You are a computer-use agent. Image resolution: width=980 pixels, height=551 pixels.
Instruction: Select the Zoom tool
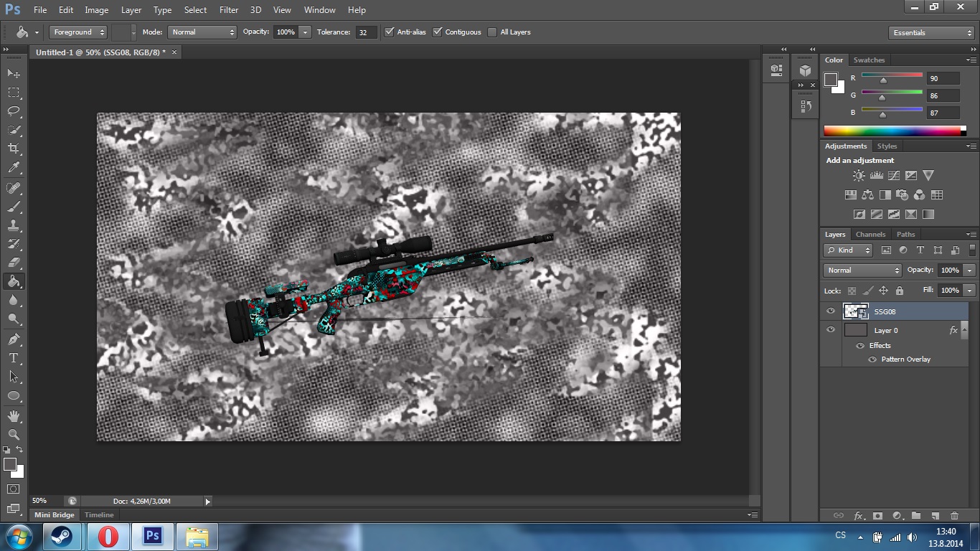click(x=14, y=434)
